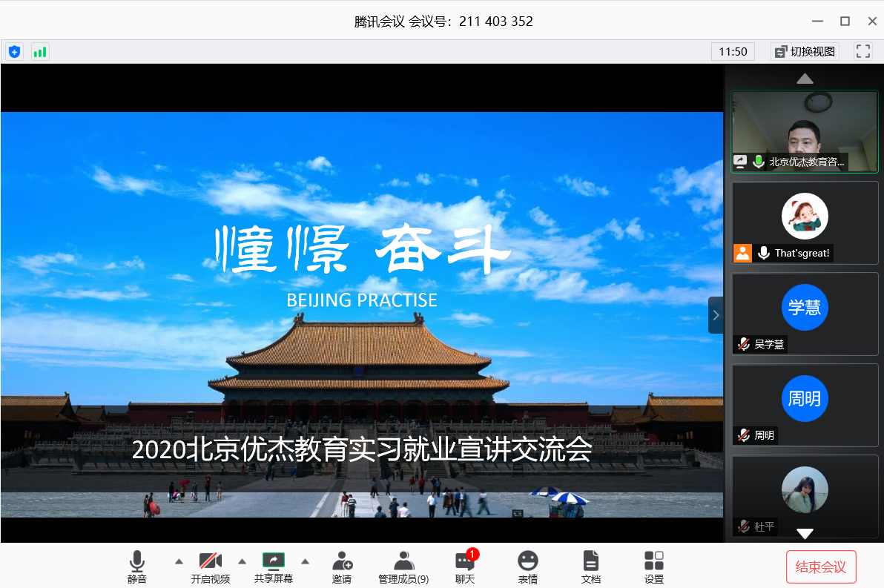
Task: Select the 北京优杰教育咨 video thumbnail
Action: coord(805,131)
